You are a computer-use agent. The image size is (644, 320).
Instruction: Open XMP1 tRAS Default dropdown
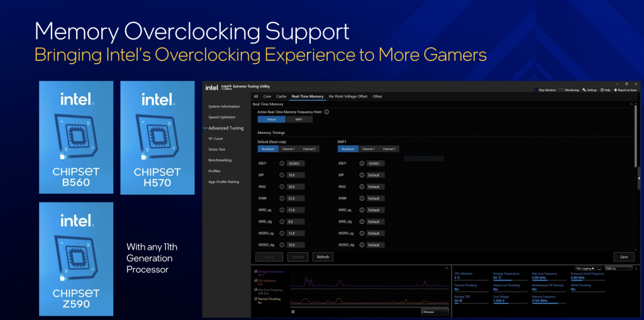click(376, 187)
